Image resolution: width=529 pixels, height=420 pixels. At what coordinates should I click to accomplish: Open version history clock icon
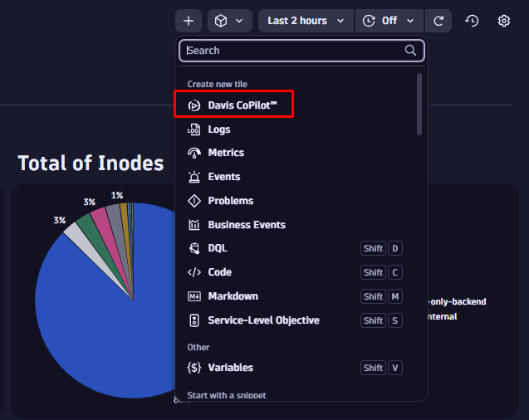pyautogui.click(x=472, y=21)
